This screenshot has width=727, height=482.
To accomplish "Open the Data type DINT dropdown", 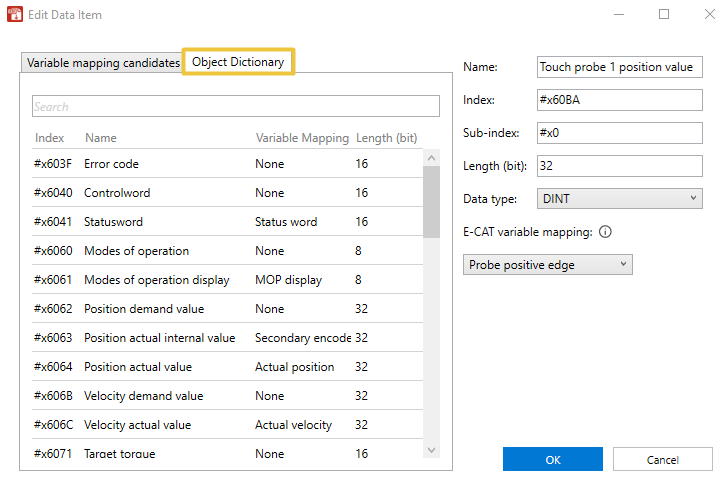I will click(620, 199).
